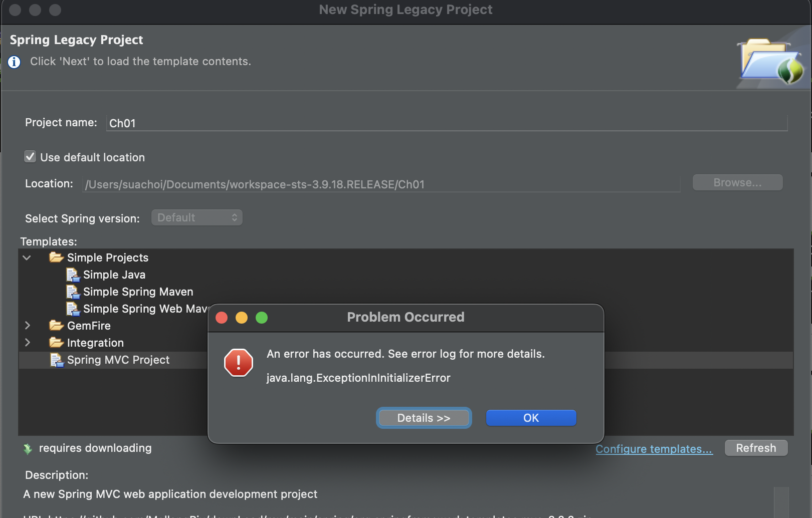Open the Configure templates... link

tap(654, 449)
